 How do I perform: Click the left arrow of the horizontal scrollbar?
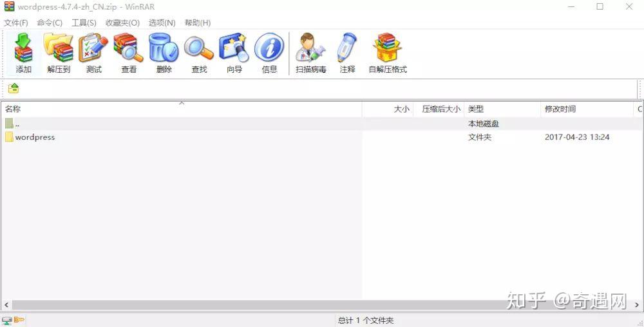[x=6, y=305]
